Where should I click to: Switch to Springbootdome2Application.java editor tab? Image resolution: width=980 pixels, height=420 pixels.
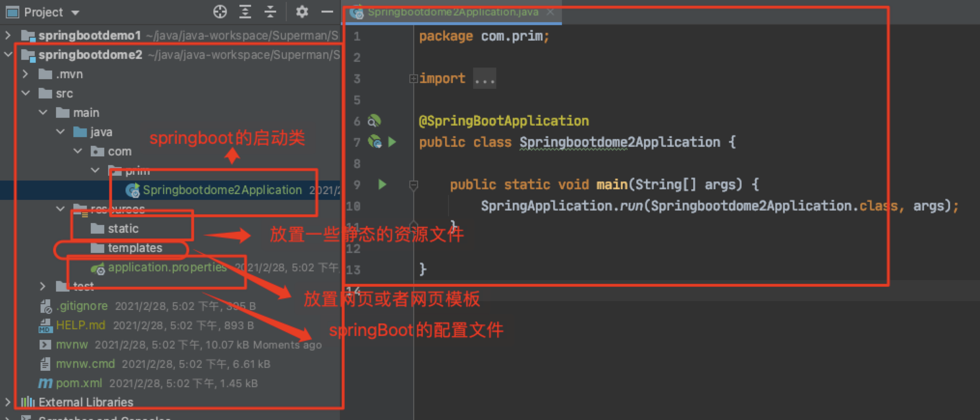pyautogui.click(x=453, y=12)
